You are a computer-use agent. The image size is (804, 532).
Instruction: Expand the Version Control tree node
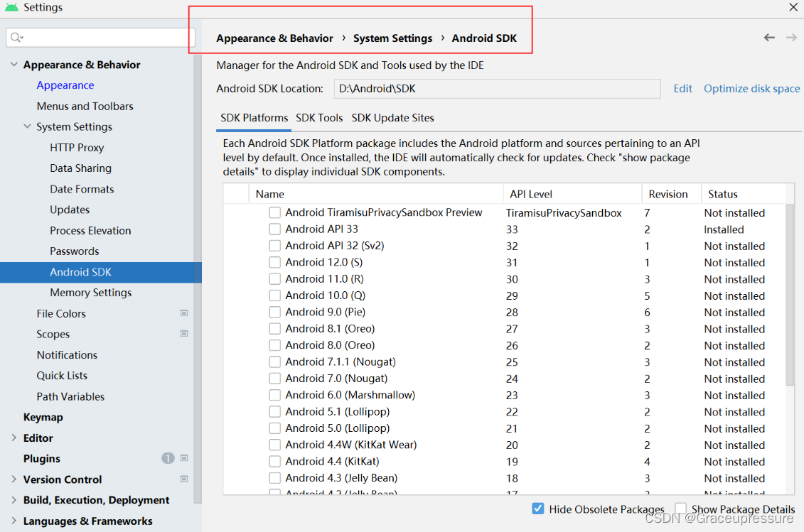[14, 479]
